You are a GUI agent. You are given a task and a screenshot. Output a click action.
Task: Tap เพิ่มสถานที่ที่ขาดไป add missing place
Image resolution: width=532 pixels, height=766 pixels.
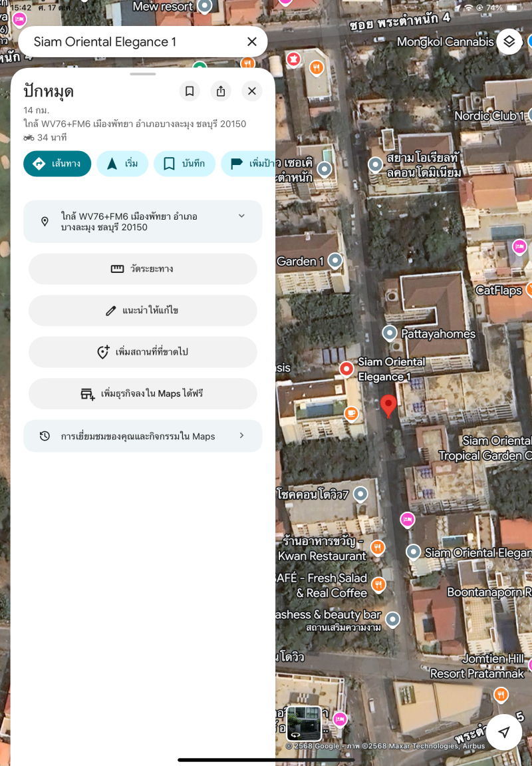pyautogui.click(x=143, y=352)
